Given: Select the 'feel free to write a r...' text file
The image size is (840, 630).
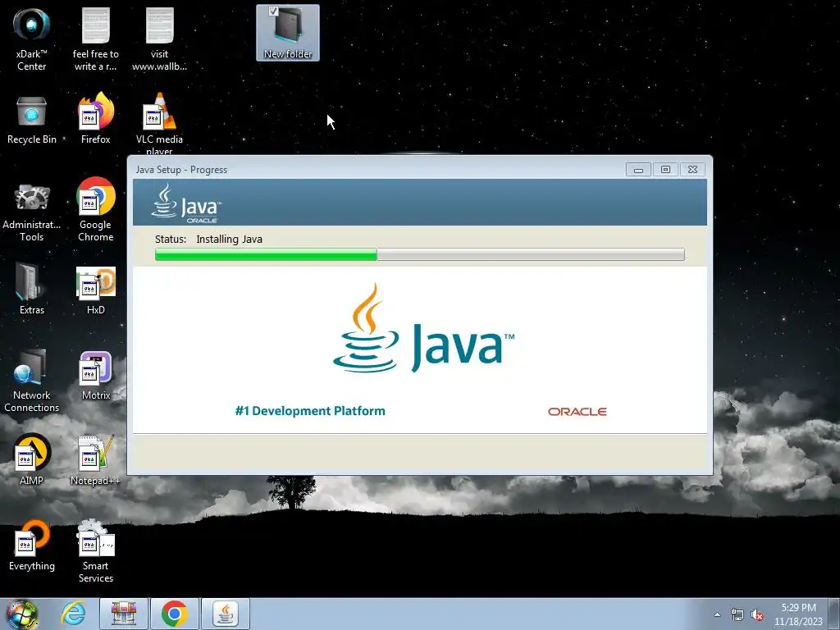Looking at the screenshot, I should [x=95, y=39].
